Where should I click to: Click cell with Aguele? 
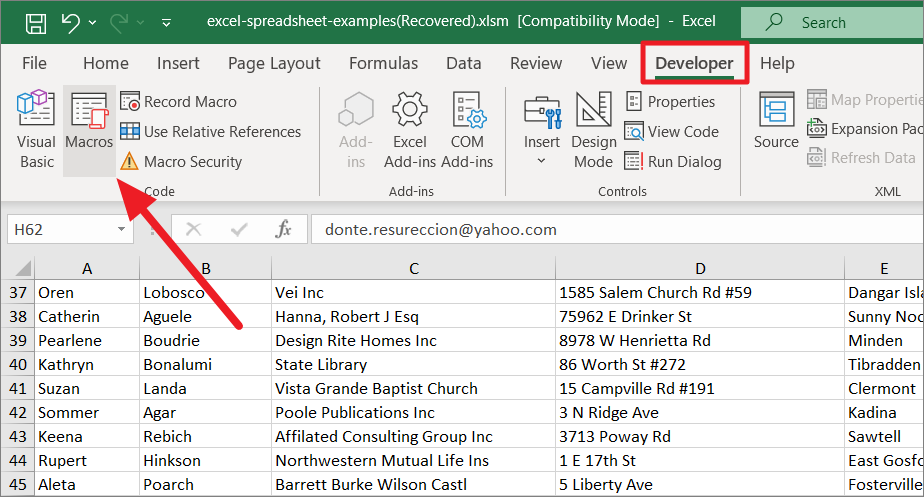(x=206, y=317)
